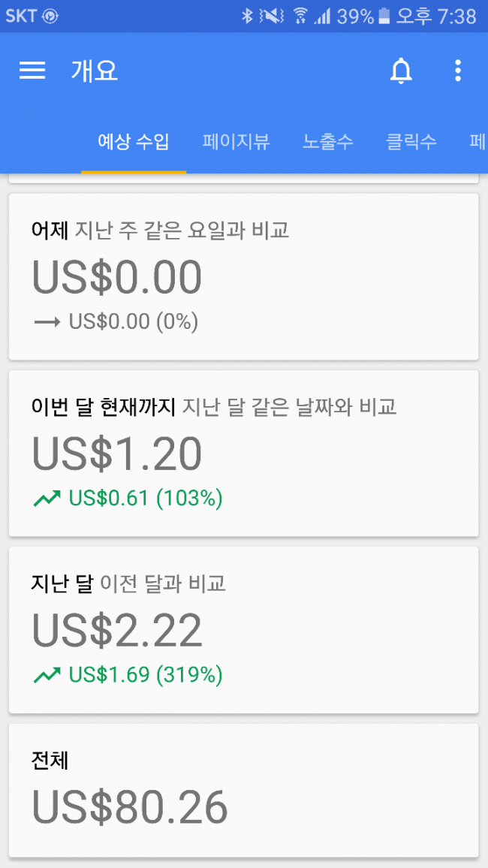The image size is (488, 868).
Task: Open the hamburger navigation menu
Action: tap(32, 71)
